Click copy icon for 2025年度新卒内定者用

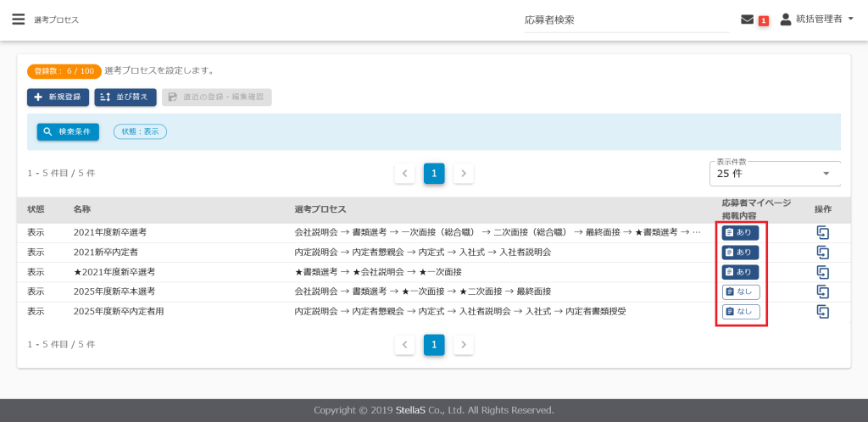click(822, 311)
